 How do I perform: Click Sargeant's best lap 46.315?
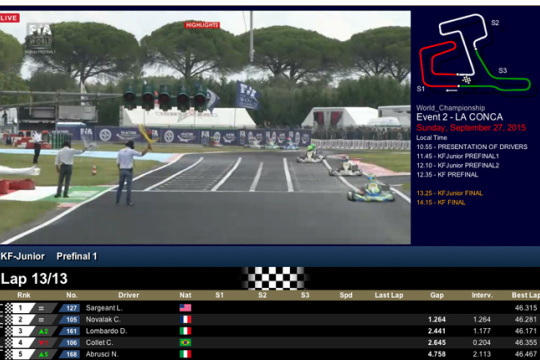(526, 308)
